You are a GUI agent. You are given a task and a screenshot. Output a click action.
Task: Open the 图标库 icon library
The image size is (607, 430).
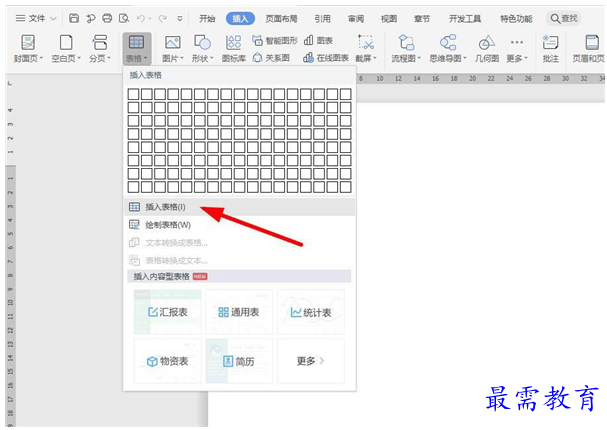point(233,48)
